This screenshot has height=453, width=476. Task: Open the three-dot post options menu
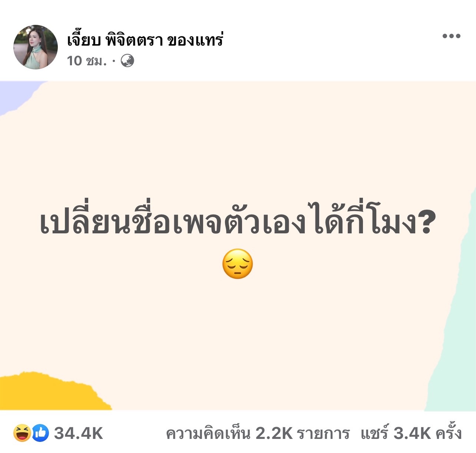(451, 36)
